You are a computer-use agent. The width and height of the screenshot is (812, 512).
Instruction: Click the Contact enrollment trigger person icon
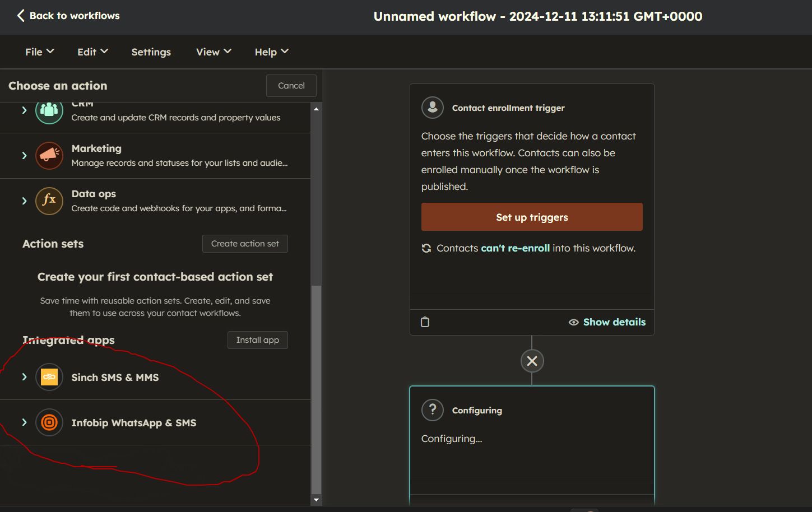432,108
